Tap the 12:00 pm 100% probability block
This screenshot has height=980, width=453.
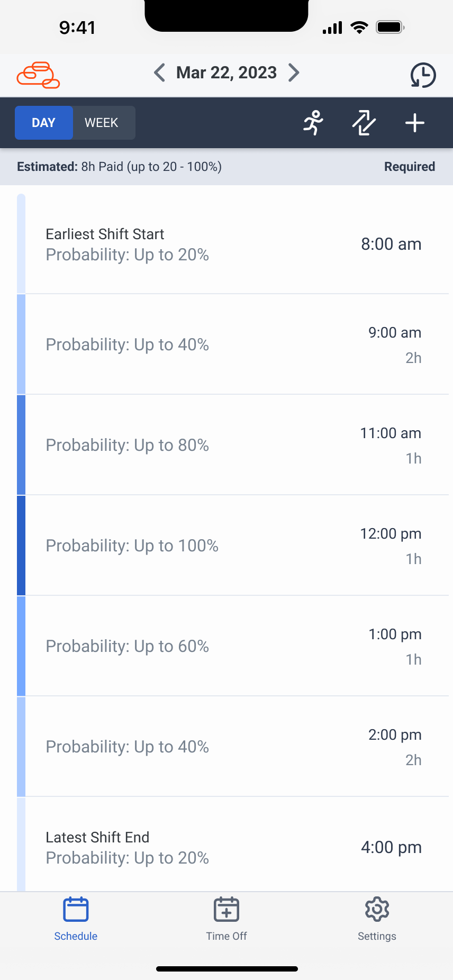pyautogui.click(x=233, y=546)
